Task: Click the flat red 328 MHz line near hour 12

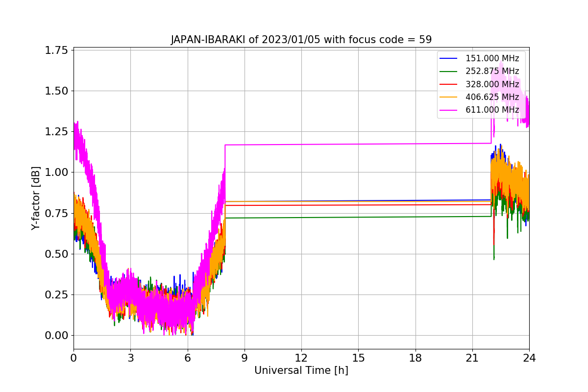Action: tap(301, 205)
